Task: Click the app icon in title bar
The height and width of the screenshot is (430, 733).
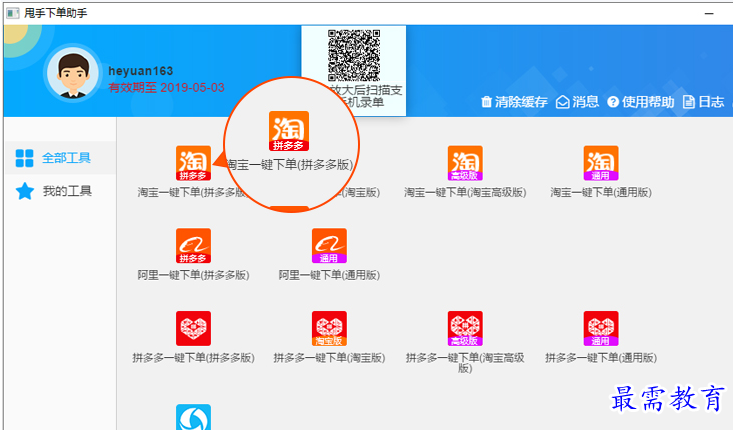Action: click(13, 13)
